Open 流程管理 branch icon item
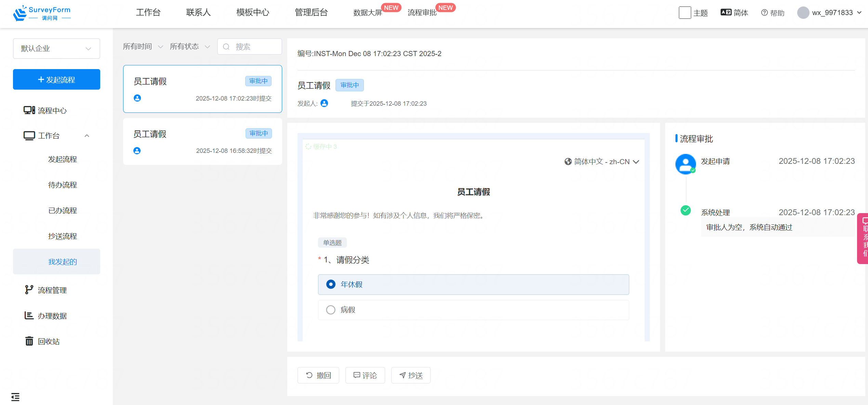This screenshot has height=405, width=868. tap(29, 290)
